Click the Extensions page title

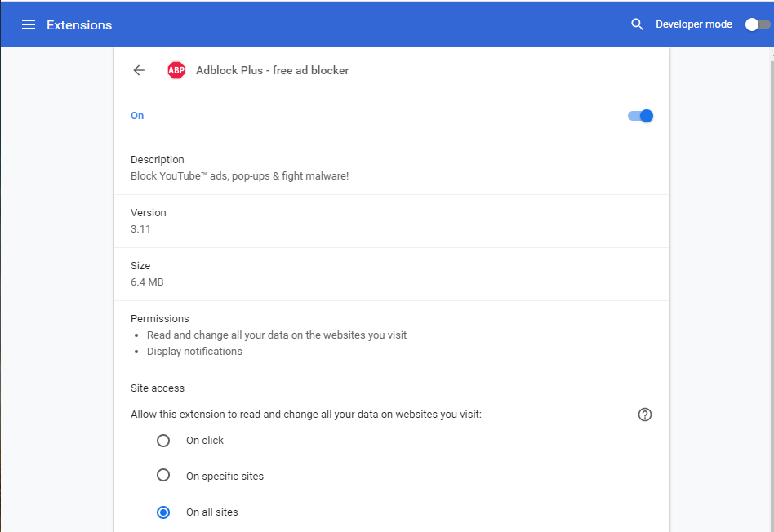[79, 24]
